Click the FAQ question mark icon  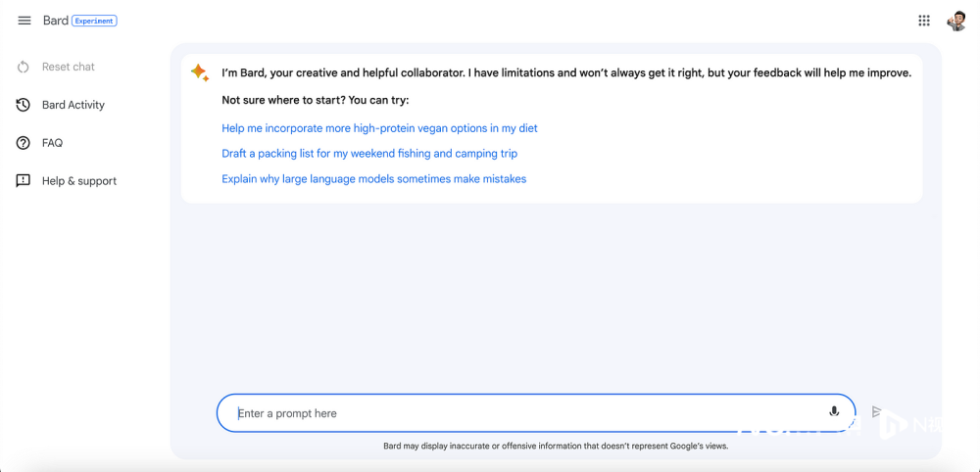click(x=24, y=143)
